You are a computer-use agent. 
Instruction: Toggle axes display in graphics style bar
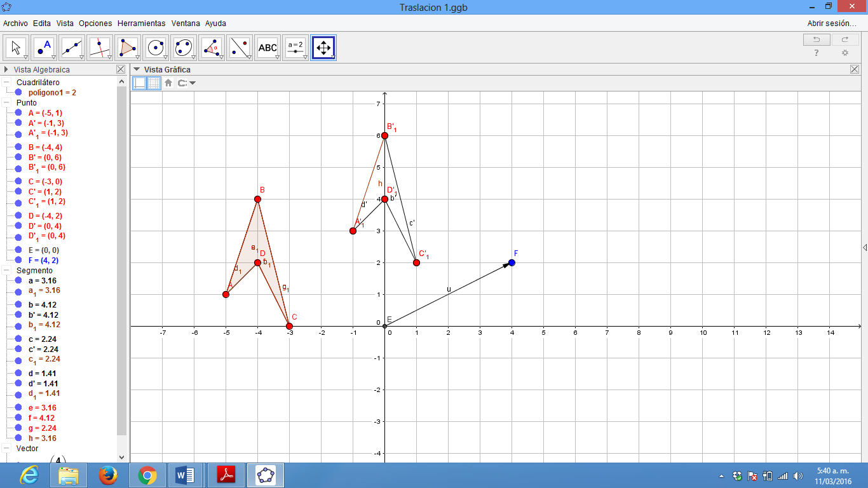139,83
